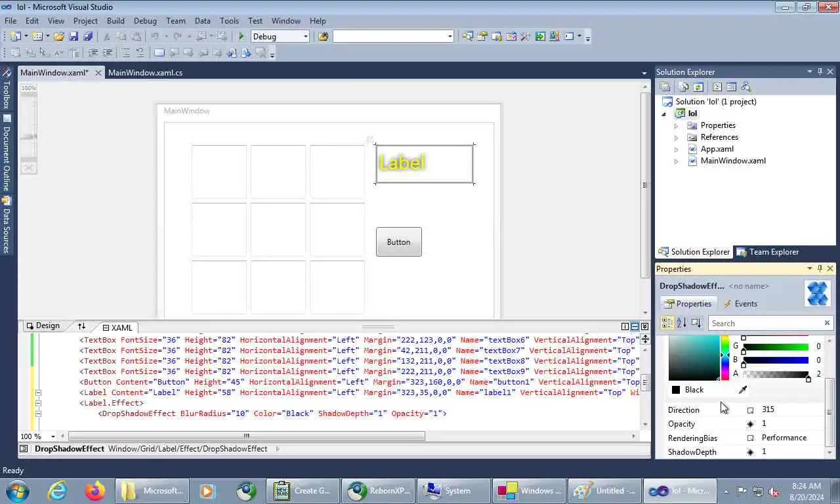The width and height of the screenshot is (840, 504).
Task: Open the empty find combo box dropdown
Action: click(450, 37)
